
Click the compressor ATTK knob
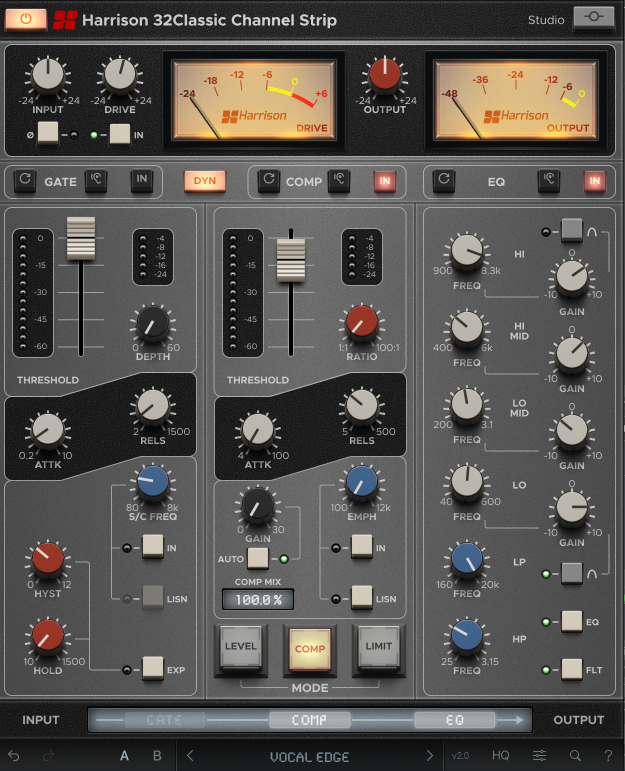258,431
